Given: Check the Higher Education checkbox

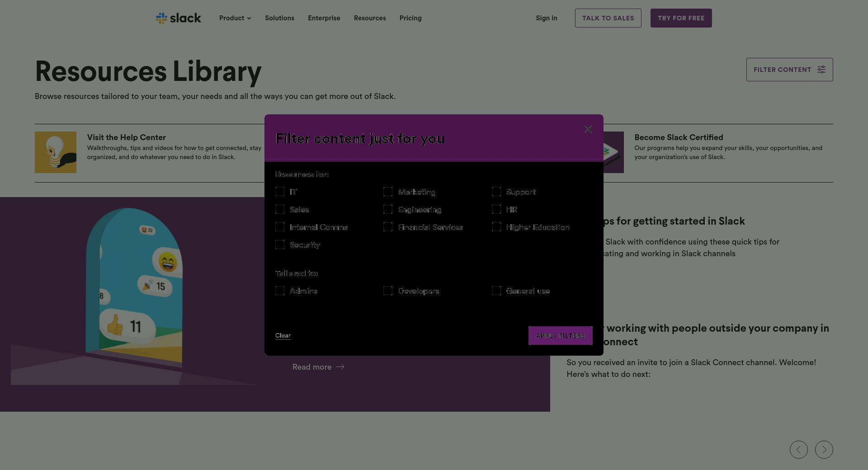Looking at the screenshot, I should coord(496,227).
